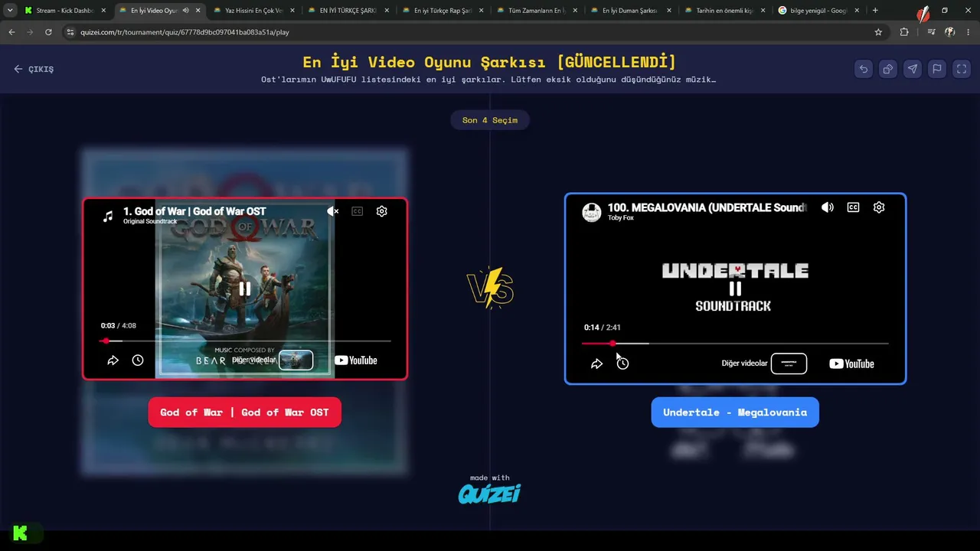Open the Chrome extensions menu
The width and height of the screenshot is (980, 551).
(904, 32)
